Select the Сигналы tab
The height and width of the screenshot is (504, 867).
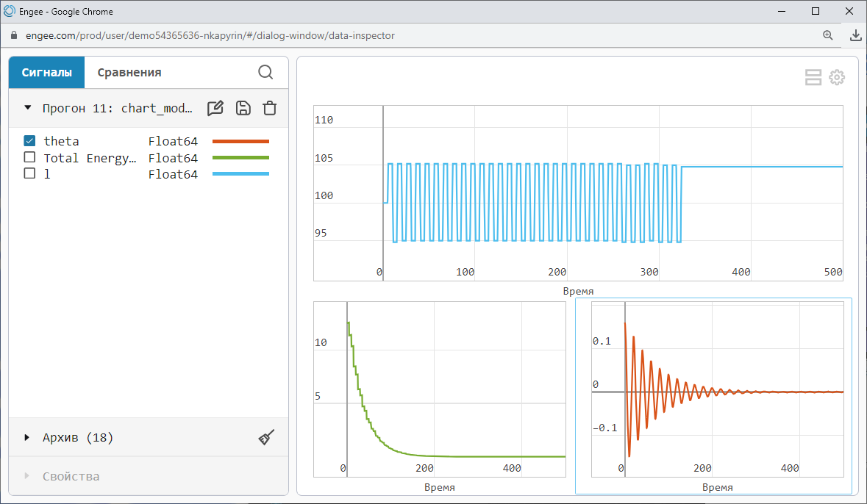pyautogui.click(x=46, y=72)
